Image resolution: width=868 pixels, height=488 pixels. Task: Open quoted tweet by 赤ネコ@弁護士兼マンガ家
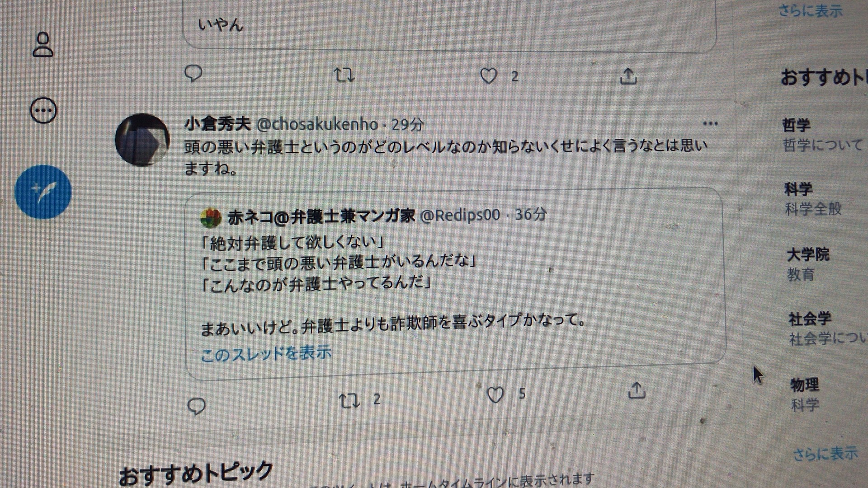[x=455, y=284]
